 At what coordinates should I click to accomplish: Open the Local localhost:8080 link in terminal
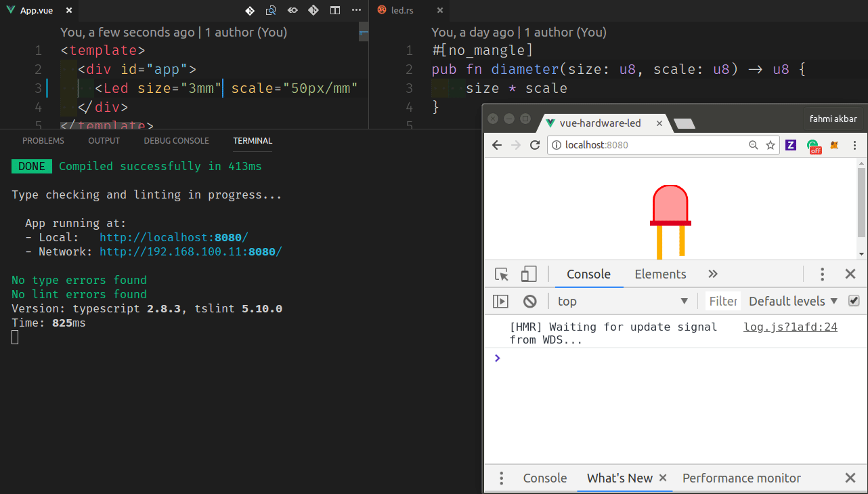pyautogui.click(x=173, y=238)
